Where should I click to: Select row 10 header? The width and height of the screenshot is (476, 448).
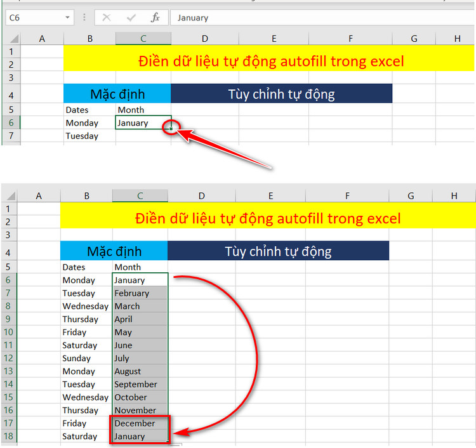pos(8,332)
